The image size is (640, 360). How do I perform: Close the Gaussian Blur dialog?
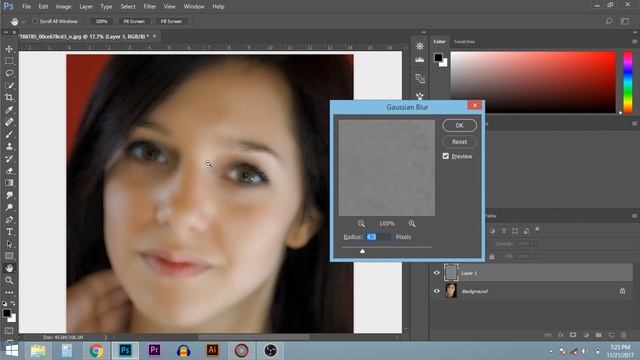pos(475,105)
